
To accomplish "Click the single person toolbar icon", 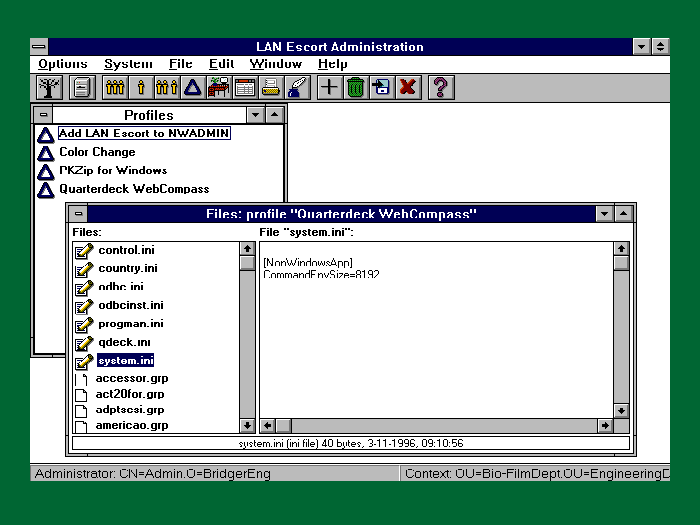I will [x=141, y=87].
